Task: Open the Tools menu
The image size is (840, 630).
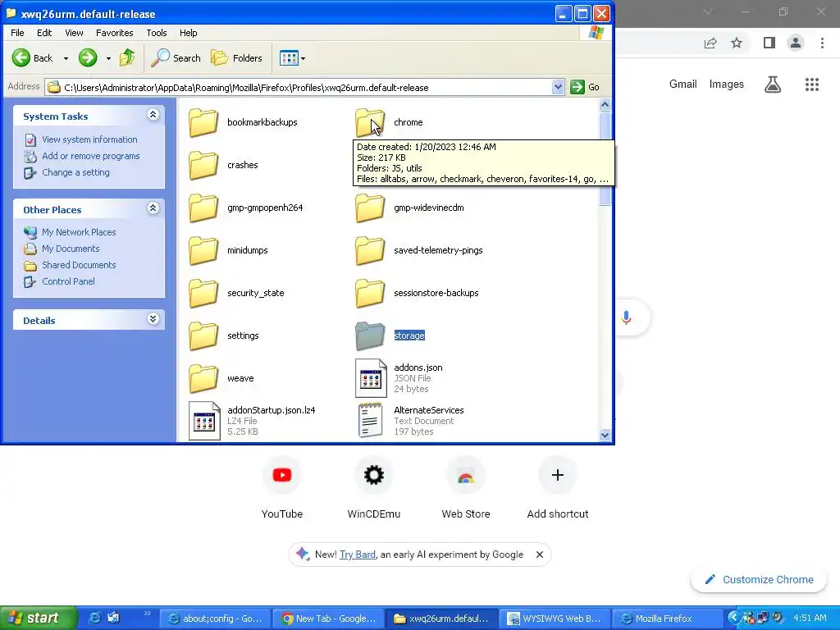Action: coord(157,33)
